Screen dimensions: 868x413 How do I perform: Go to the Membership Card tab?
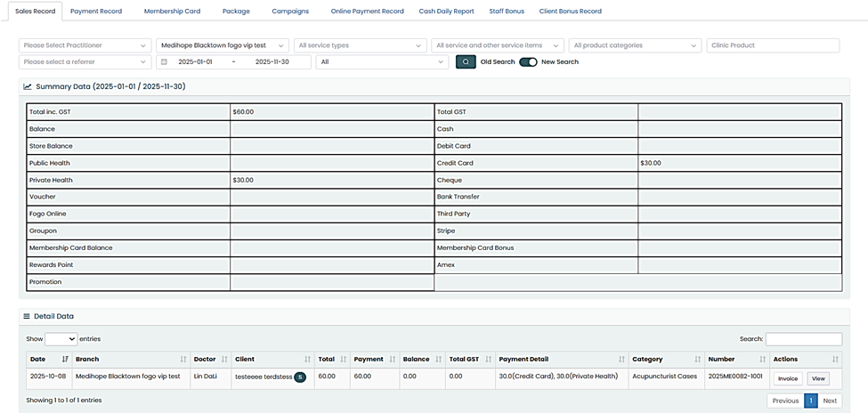click(173, 12)
